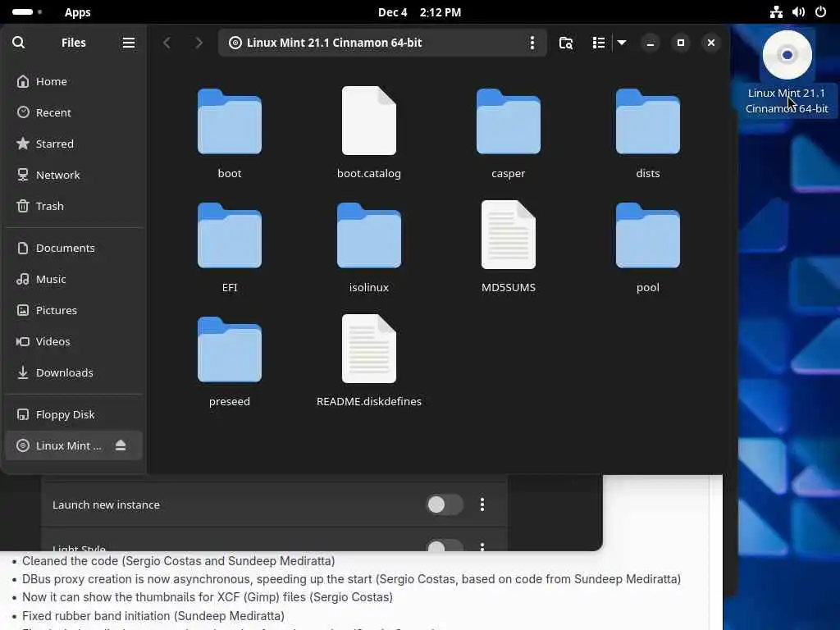The height and width of the screenshot is (630, 840).
Task: Select the isolinux folder
Action: pos(369,247)
